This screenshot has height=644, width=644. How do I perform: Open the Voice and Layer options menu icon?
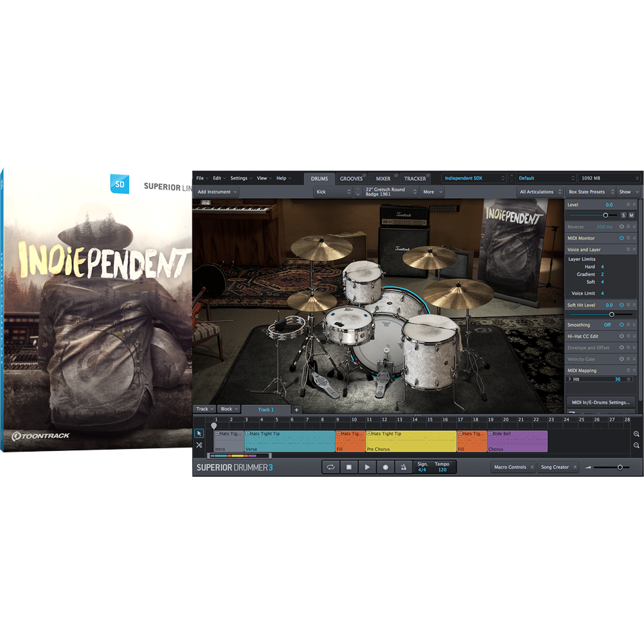628,249
